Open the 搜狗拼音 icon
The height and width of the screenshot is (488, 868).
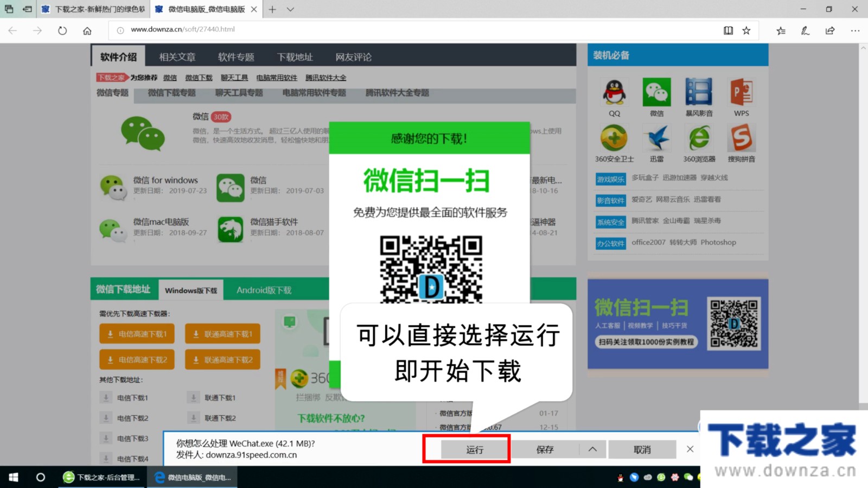coord(741,138)
